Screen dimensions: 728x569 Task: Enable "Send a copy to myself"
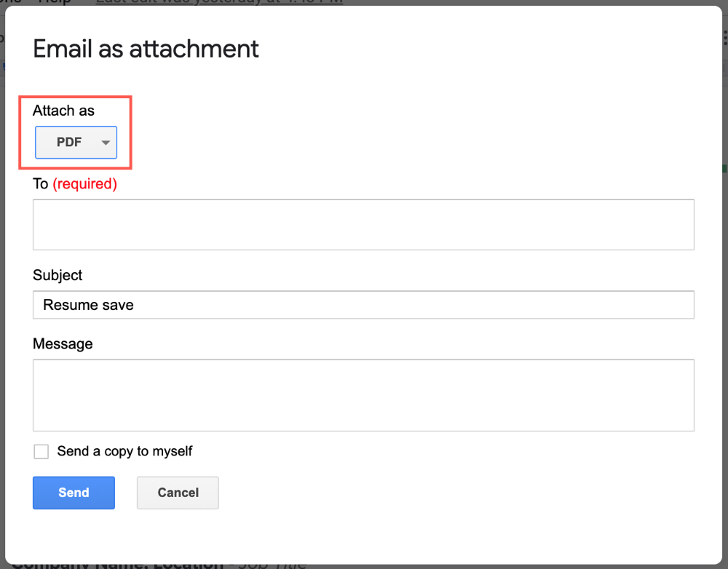(41, 451)
